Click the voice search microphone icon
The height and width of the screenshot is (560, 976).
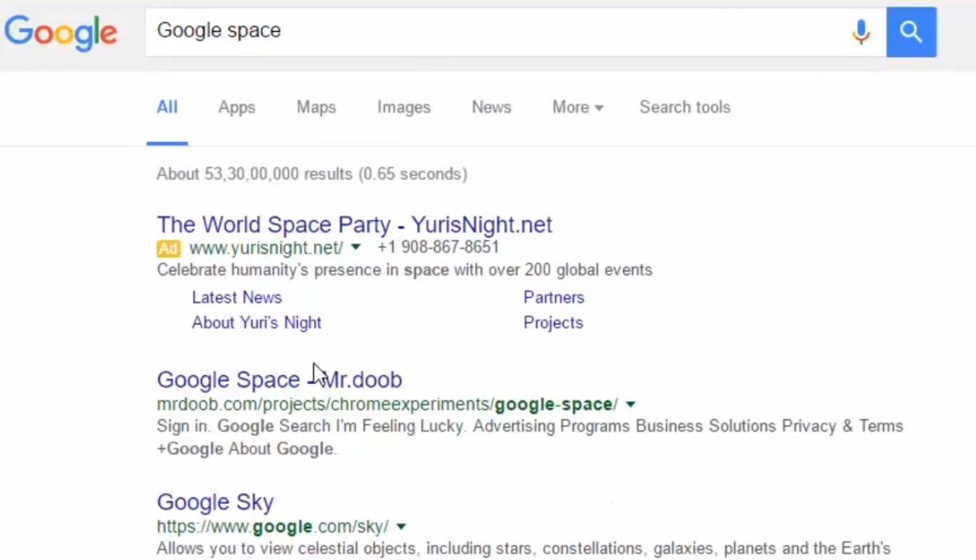click(860, 32)
